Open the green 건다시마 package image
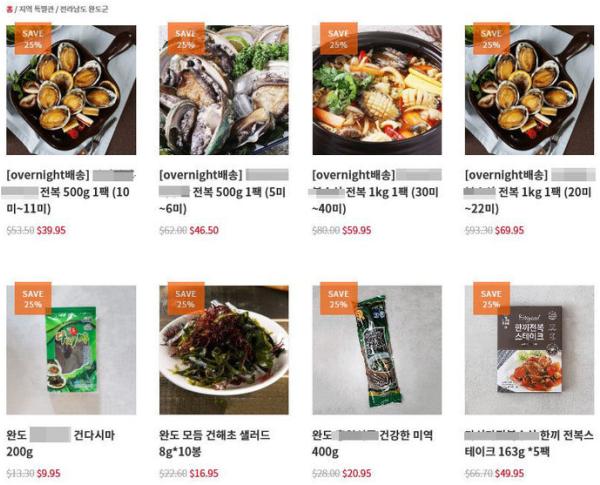The image size is (600, 485). 71,350
